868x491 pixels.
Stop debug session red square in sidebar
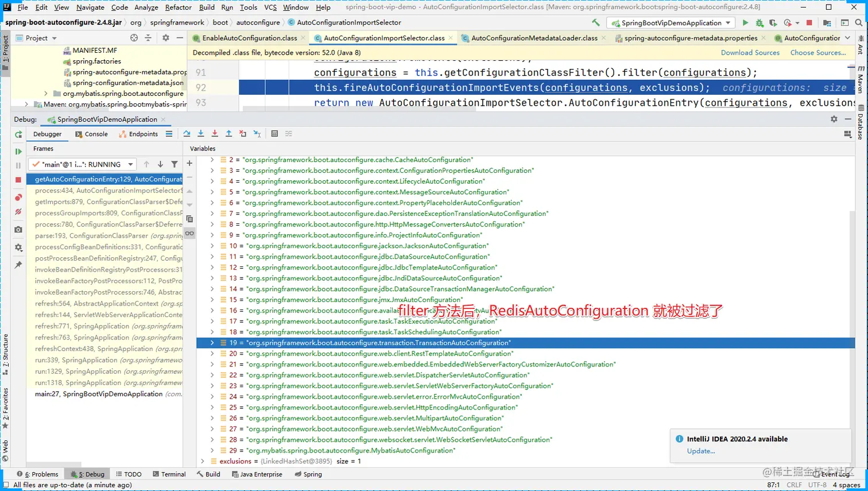click(18, 180)
